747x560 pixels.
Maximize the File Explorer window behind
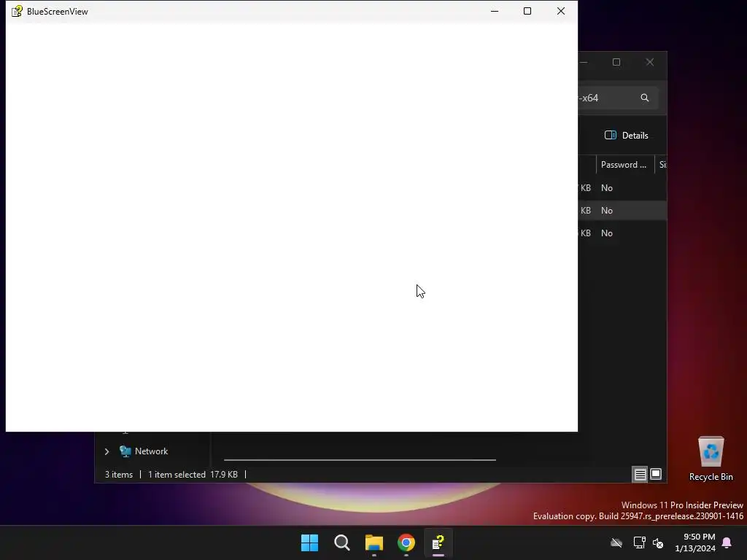(616, 63)
